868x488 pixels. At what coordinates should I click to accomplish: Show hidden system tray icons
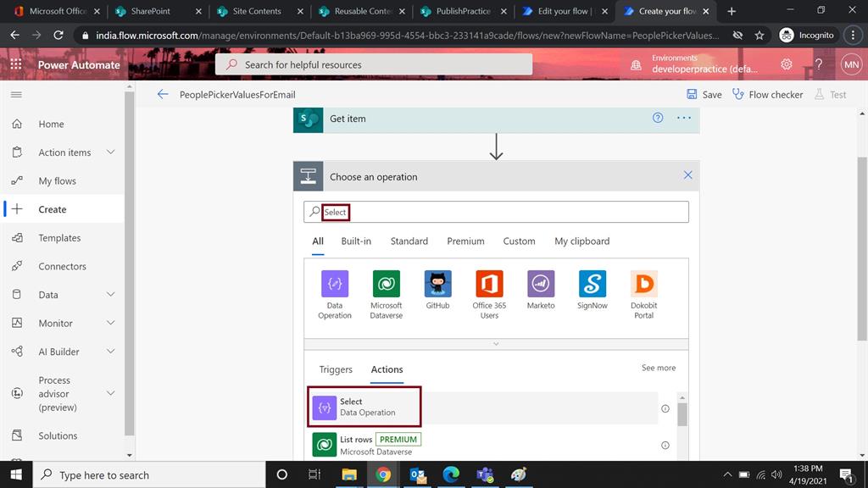(727, 474)
